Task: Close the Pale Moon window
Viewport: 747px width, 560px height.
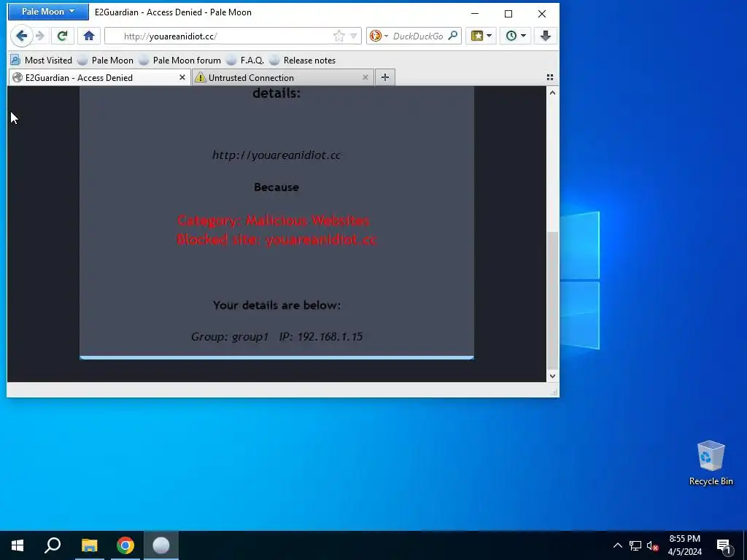Action: pyautogui.click(x=542, y=13)
